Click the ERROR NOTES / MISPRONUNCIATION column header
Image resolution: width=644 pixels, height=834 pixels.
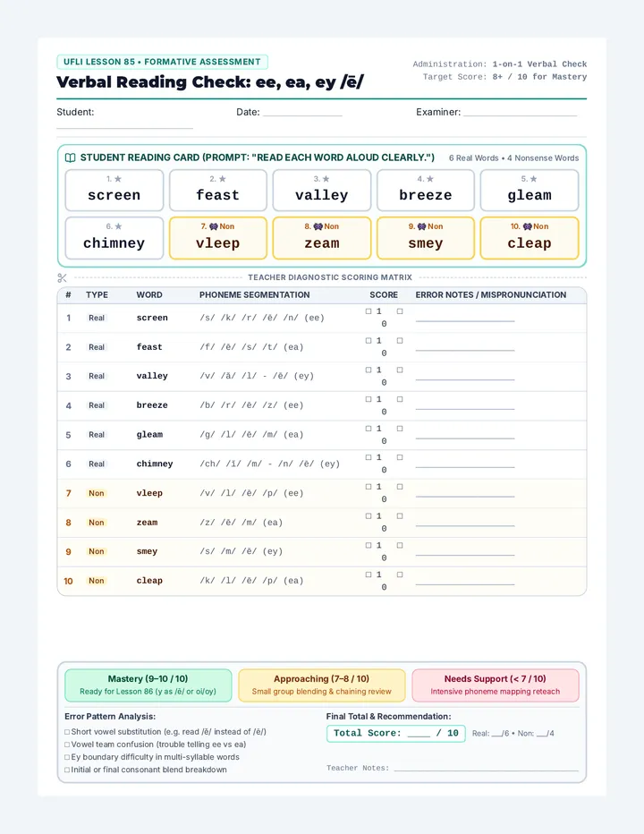tap(491, 294)
